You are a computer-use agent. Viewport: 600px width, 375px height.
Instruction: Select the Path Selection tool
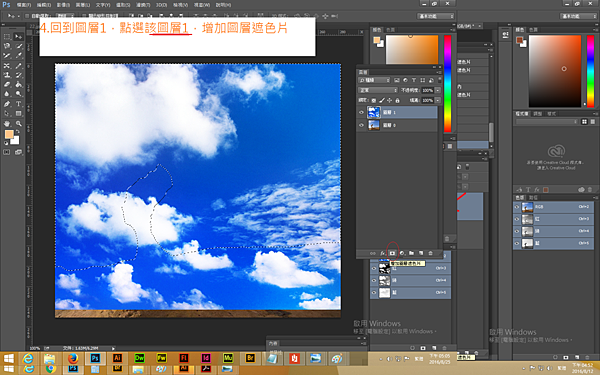7,114
